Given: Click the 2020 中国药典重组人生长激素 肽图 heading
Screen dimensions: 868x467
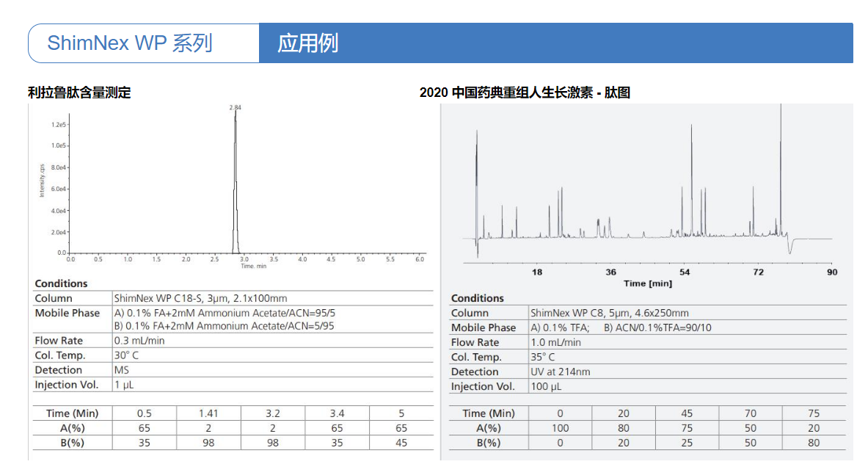Looking at the screenshot, I should click(x=525, y=93).
